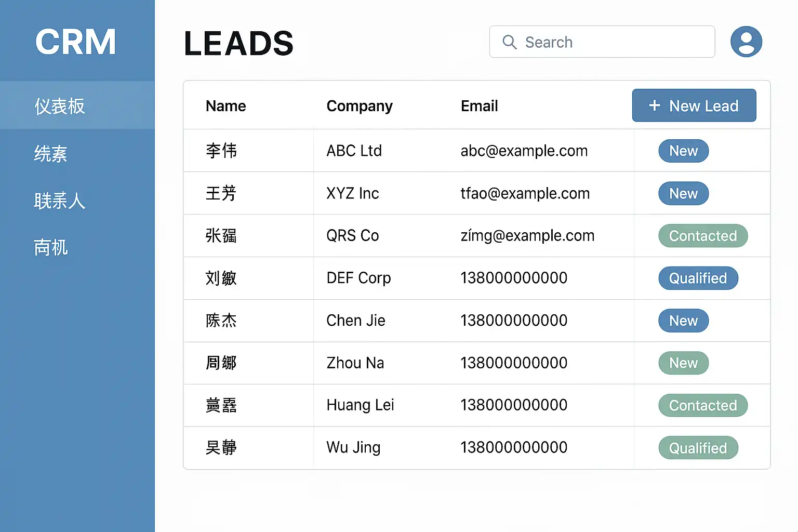Click the company DEF Corp
Viewport: 798px width, 532px height.
[x=359, y=278]
